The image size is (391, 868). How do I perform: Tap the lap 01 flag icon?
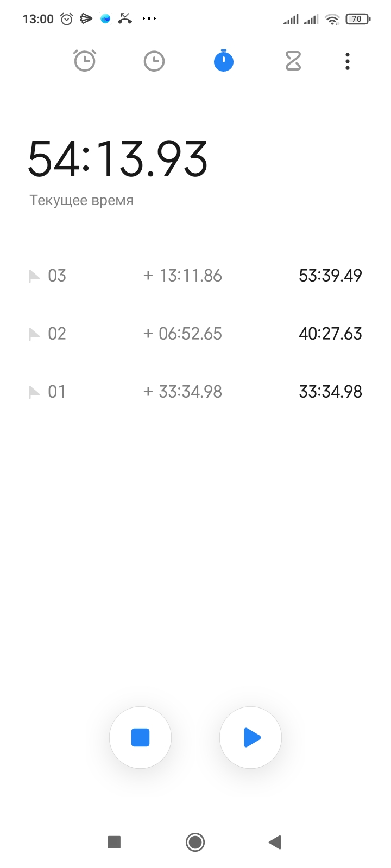click(34, 392)
